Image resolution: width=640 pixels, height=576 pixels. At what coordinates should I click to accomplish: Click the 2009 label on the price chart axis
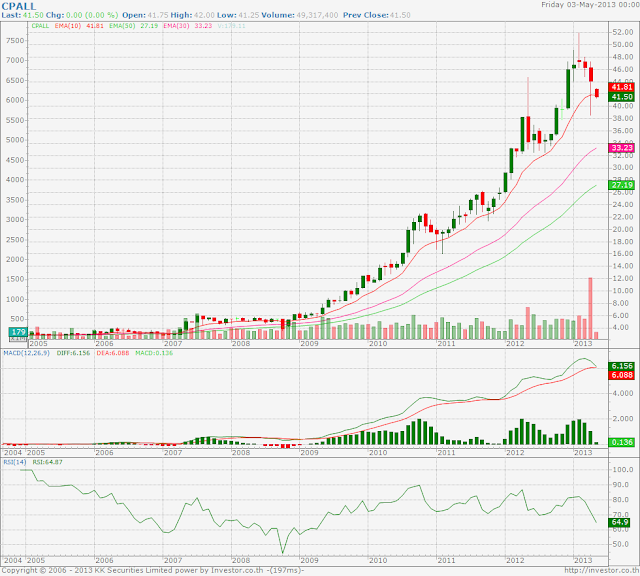coord(309,344)
